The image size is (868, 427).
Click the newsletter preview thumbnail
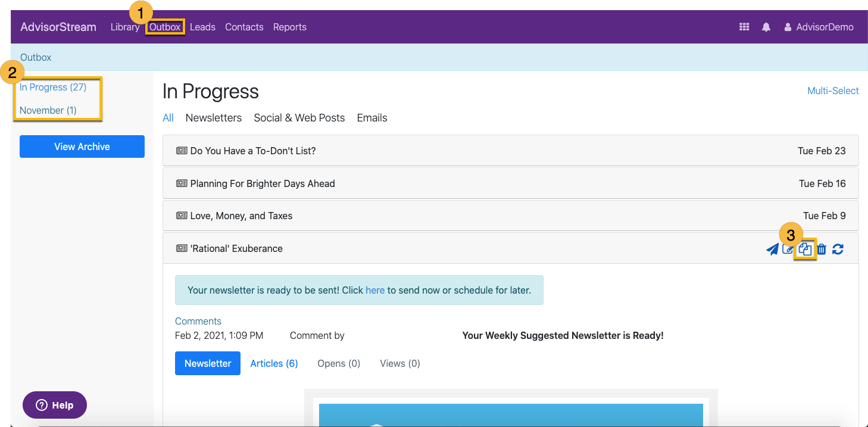511,408
